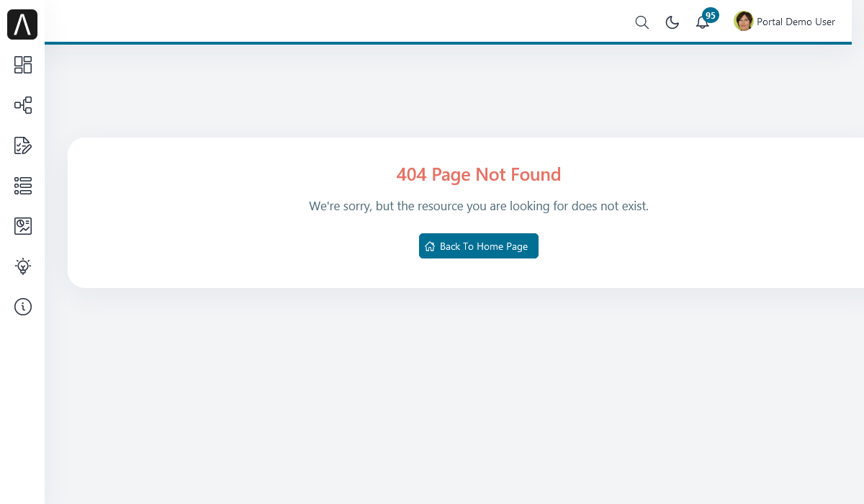Screen dimensions: 864x504
Task: Open the lightbulb ideas sidebar icon
Action: [x=23, y=266]
